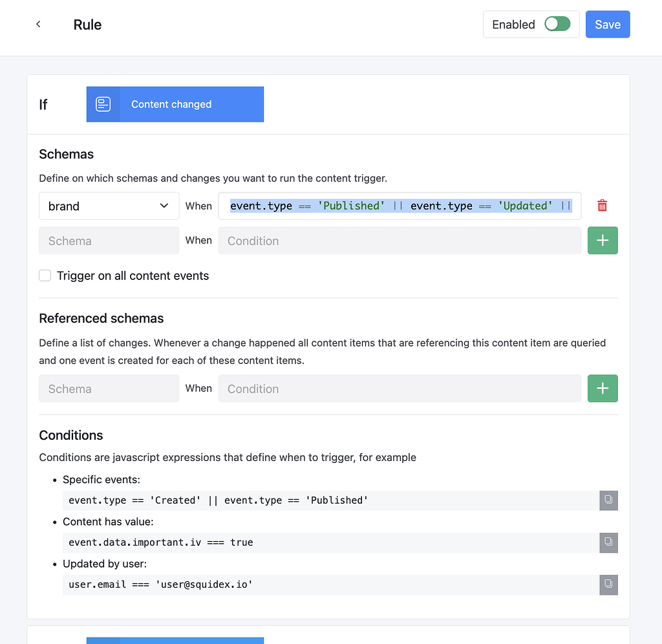Open the Content changed trigger

click(x=175, y=104)
